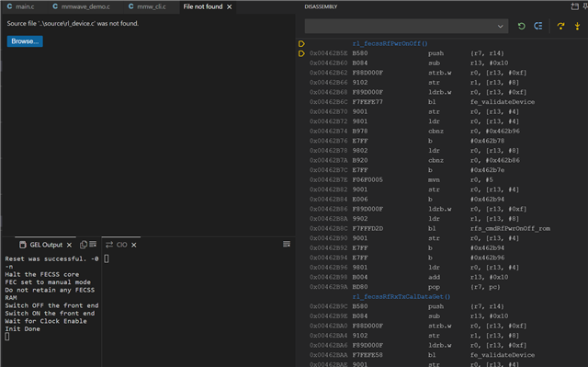Select the CIO console tab

tap(117, 245)
